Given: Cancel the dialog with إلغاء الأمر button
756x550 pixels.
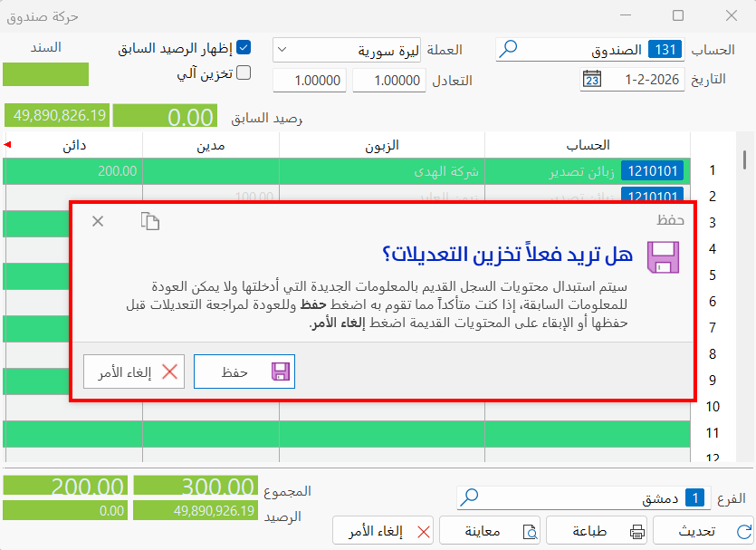Looking at the screenshot, I should pyautogui.click(x=134, y=371).
